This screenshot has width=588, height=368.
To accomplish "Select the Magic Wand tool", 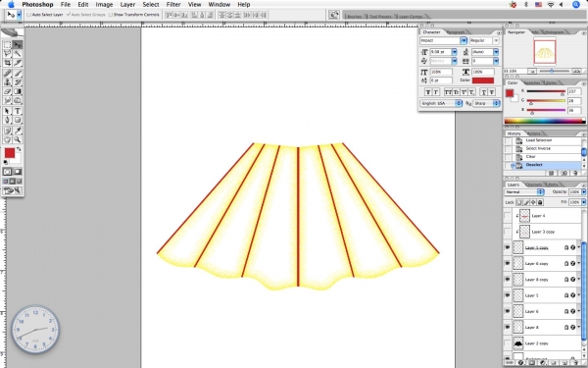I will point(18,54).
